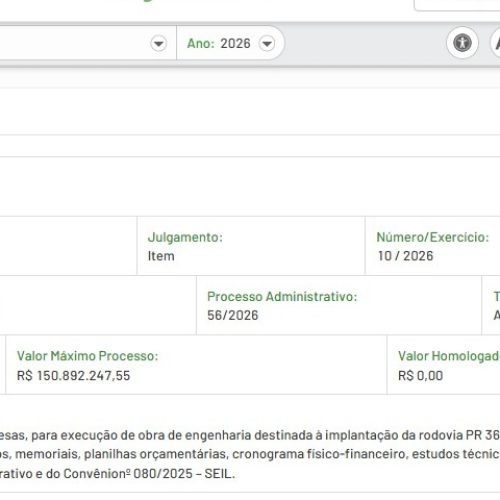
Task: Expand the dropdown left of Ano
Action: point(158,43)
